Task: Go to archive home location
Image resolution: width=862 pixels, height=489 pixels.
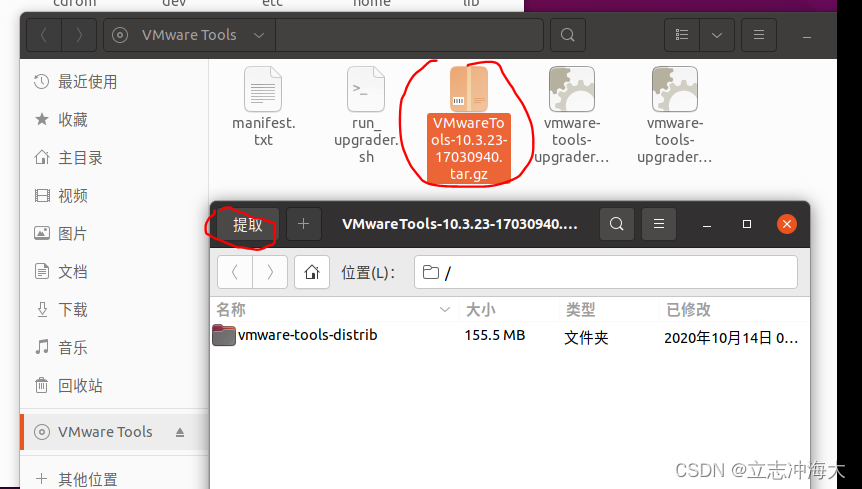Action: coord(312,272)
